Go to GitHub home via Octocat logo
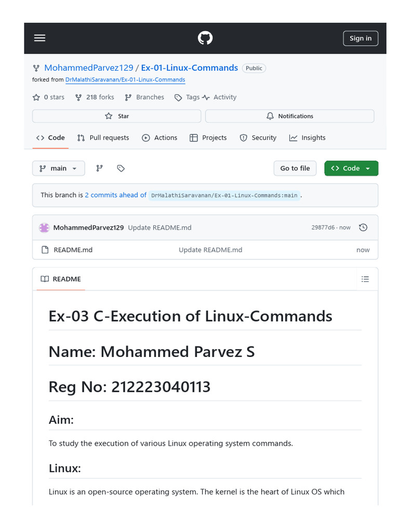399x532 pixels. click(x=205, y=38)
